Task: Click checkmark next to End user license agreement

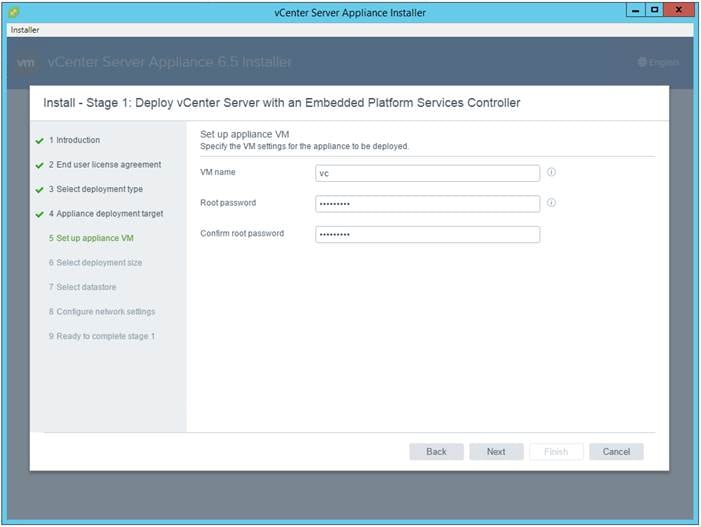Action: (39, 165)
